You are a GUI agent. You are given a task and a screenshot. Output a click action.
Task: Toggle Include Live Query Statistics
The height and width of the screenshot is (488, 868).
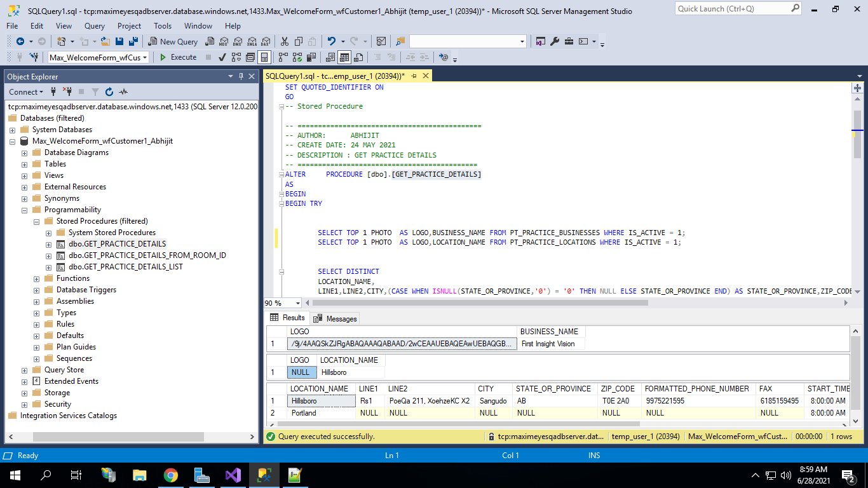pyautogui.click(x=297, y=57)
